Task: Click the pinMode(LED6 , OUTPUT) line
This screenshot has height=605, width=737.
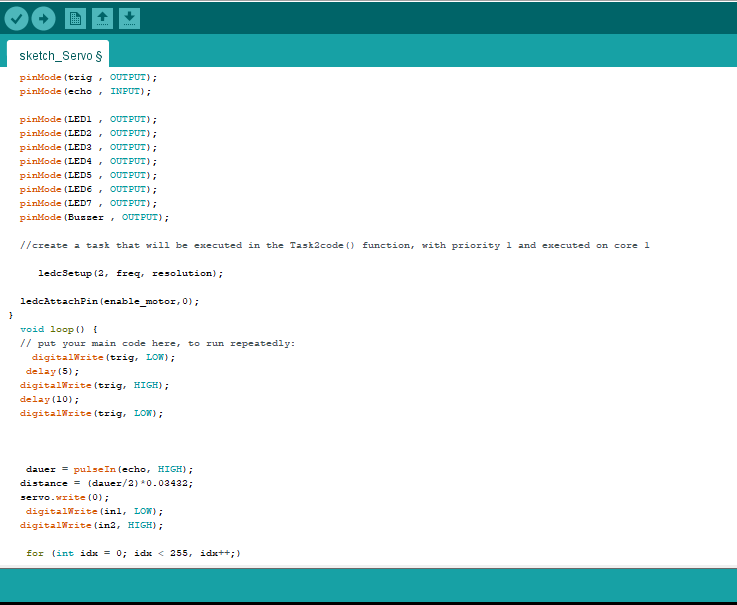Action: click(88, 189)
